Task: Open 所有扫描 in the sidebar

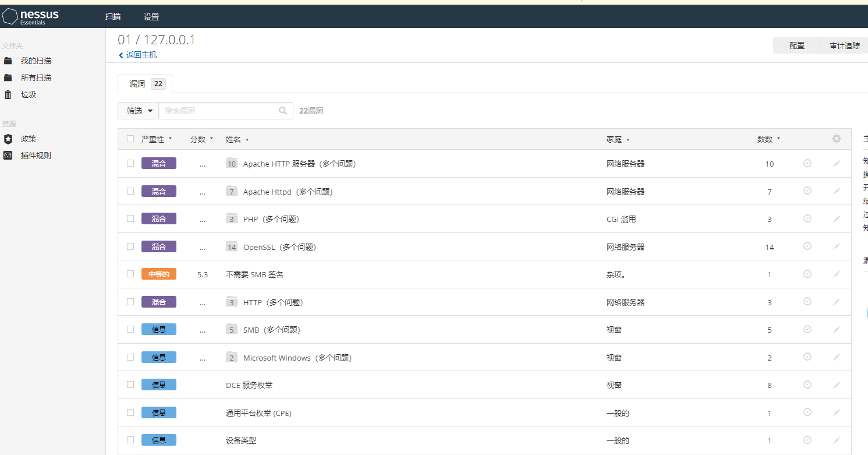Action: [x=36, y=77]
